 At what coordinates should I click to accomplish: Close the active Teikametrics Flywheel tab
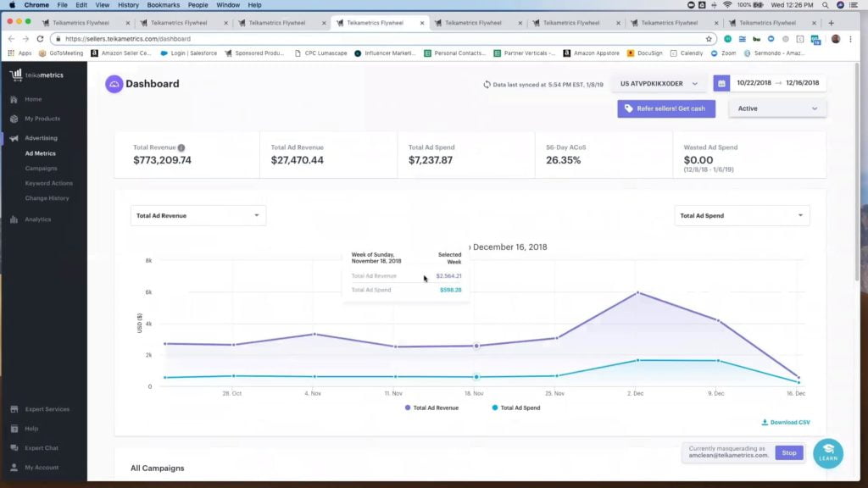(x=422, y=23)
